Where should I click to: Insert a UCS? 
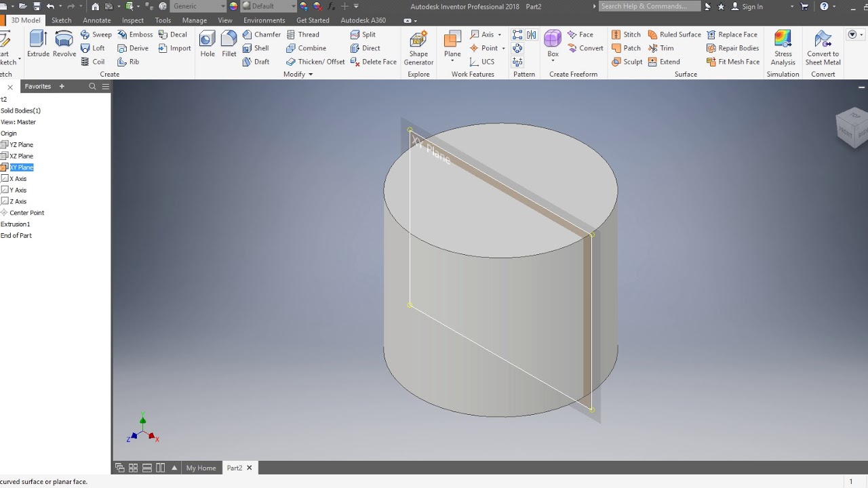click(x=482, y=62)
